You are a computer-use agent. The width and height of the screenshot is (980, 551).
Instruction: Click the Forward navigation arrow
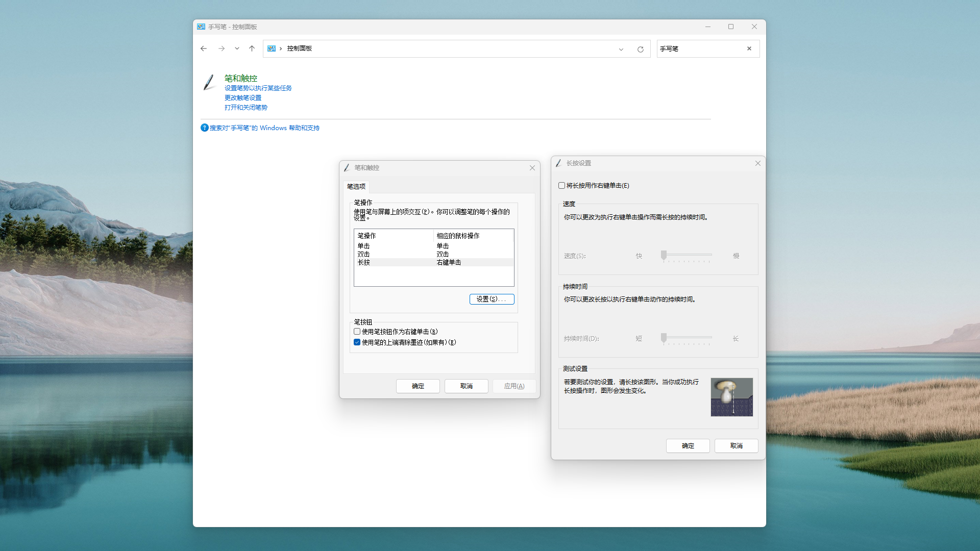tap(221, 48)
